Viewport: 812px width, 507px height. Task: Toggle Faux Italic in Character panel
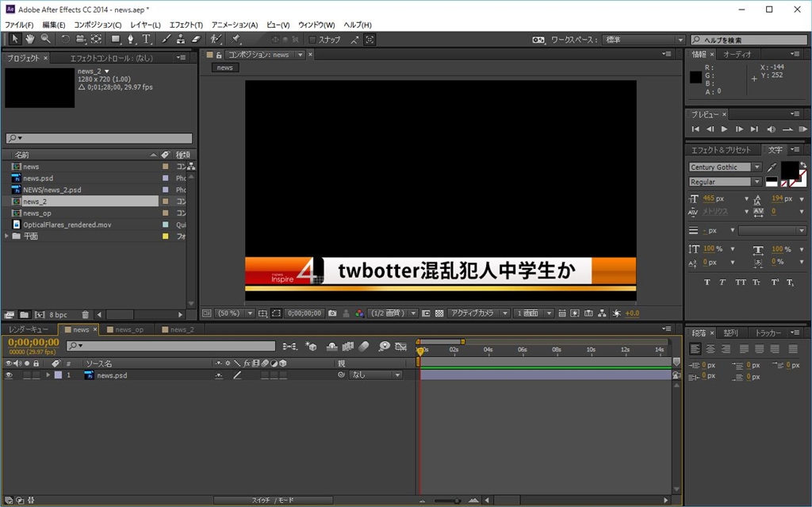[x=722, y=282]
